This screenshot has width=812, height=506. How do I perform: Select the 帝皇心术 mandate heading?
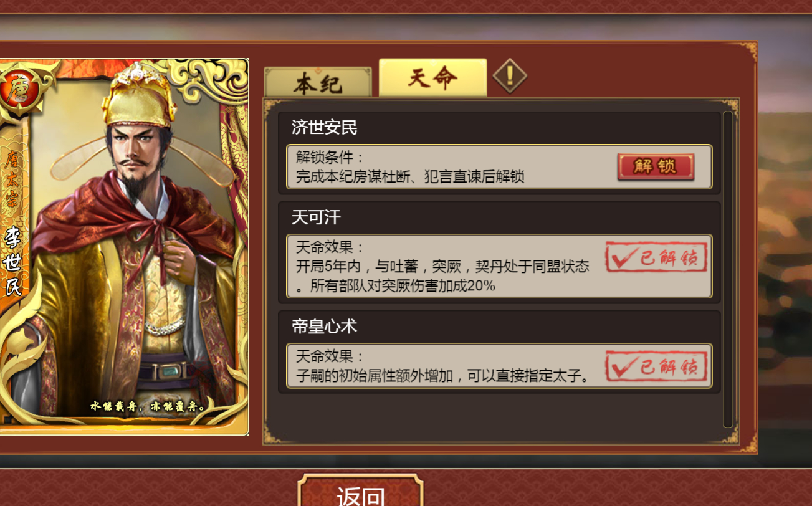coord(324,327)
